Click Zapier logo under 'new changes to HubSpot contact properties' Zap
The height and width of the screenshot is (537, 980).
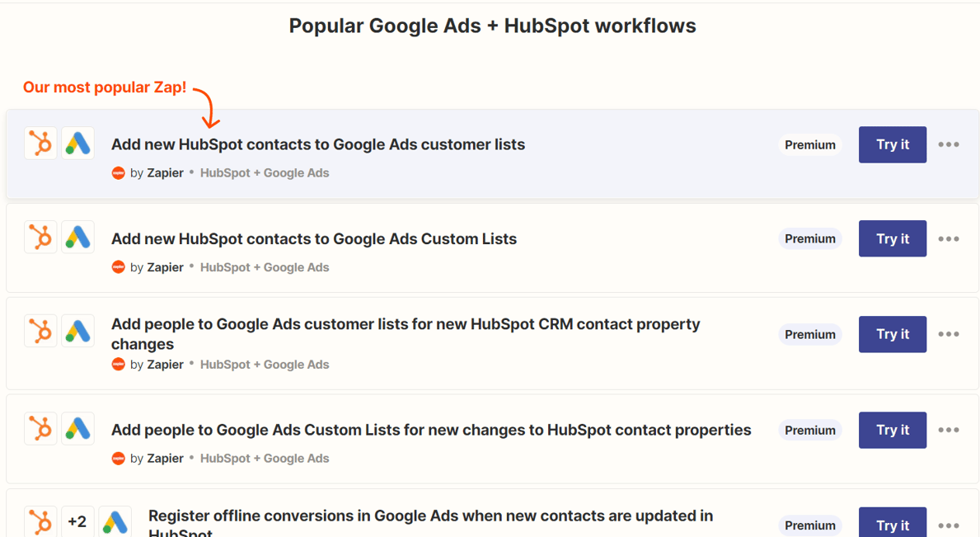118,459
